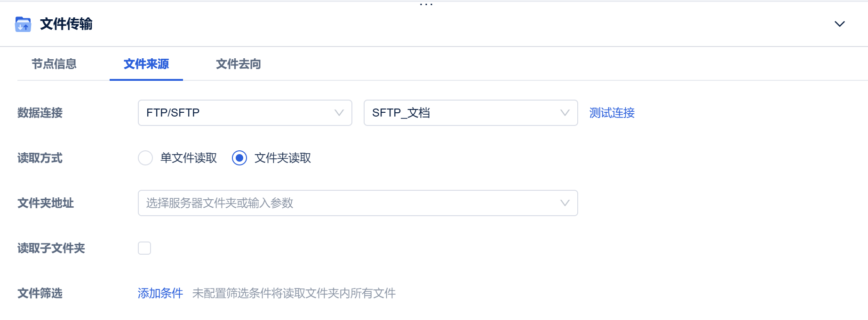The image size is (868, 320).
Task: Click 添加条件 to add a filter
Action: [x=160, y=293]
